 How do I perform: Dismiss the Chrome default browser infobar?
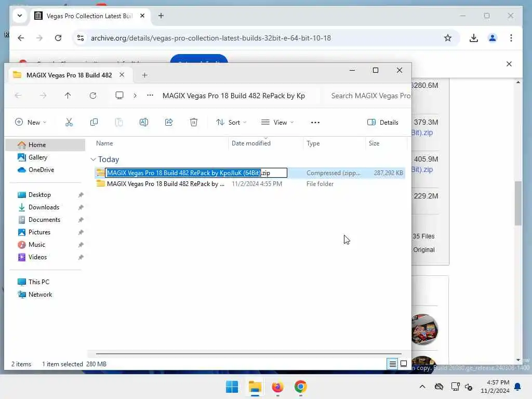[x=509, y=64]
